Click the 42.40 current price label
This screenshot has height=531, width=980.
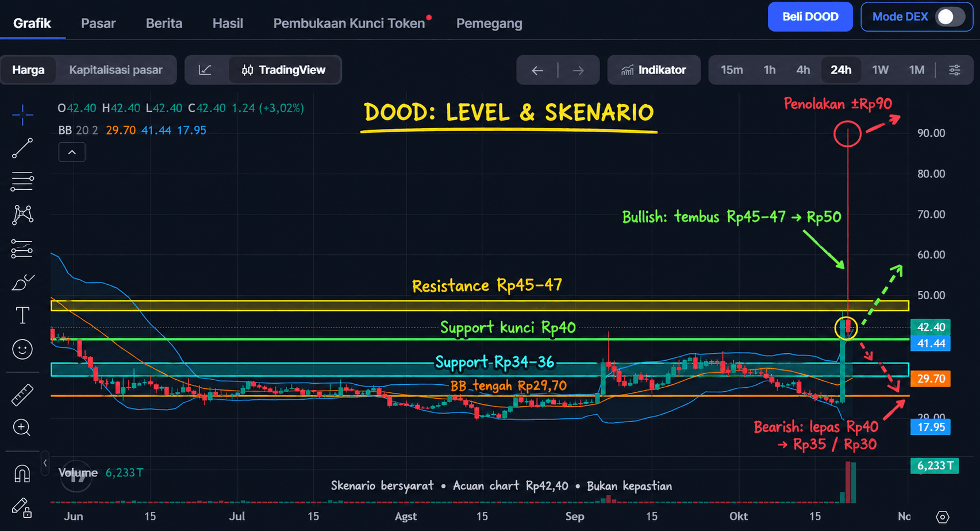931,327
